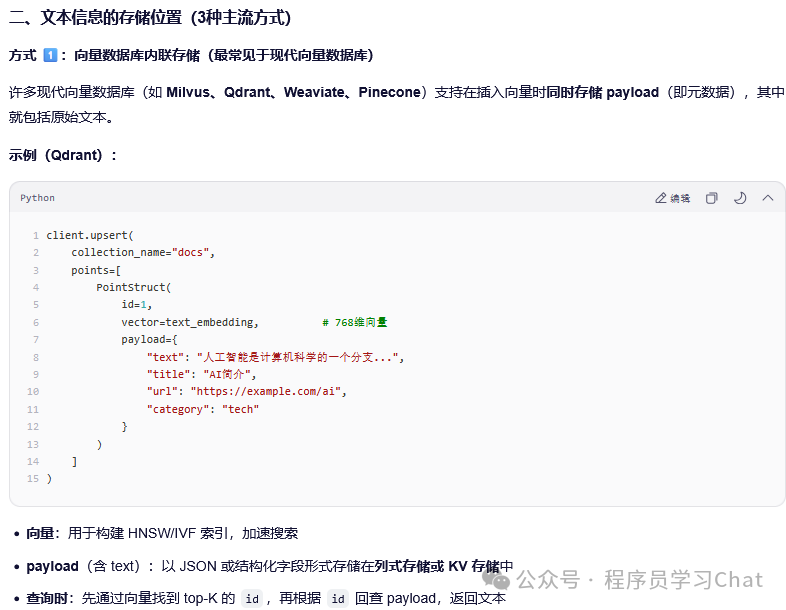Click the string "AI简介" in code
Image resolution: width=786 pixels, height=610 pixels.
click(x=227, y=374)
